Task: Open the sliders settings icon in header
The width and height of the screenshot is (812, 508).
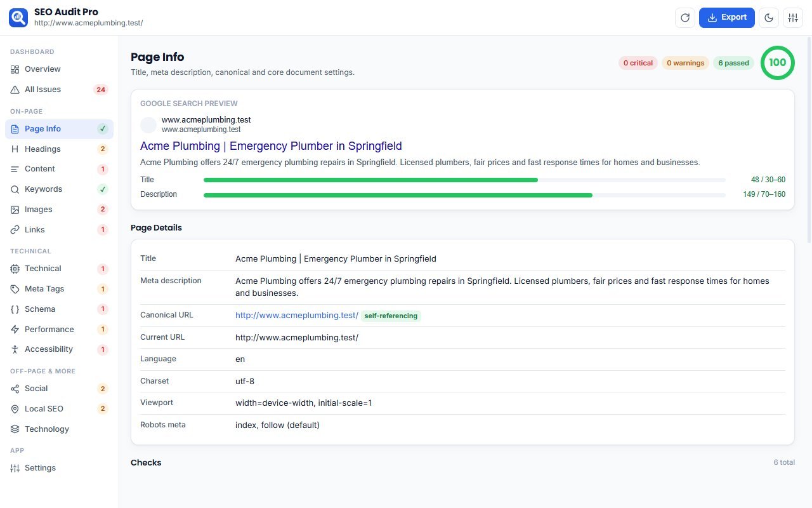Action: pyautogui.click(x=793, y=18)
